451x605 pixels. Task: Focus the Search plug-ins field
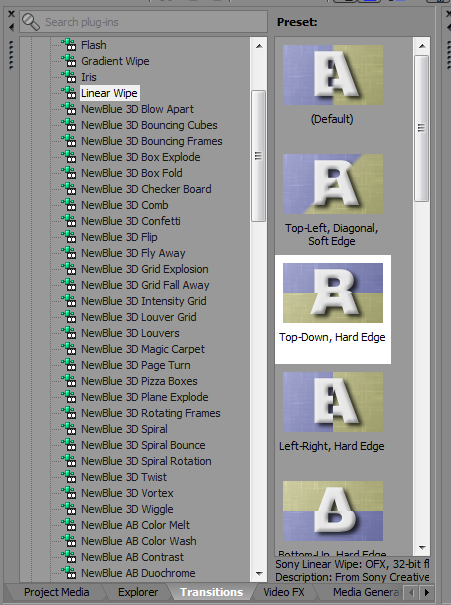click(x=144, y=22)
